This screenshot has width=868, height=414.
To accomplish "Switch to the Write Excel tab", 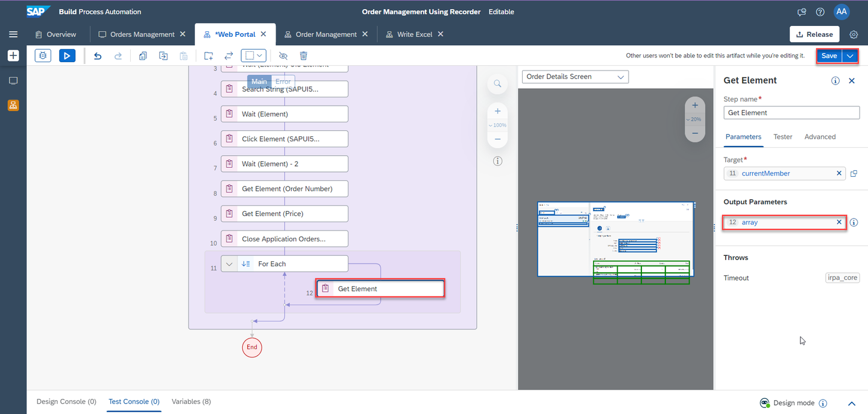I will 410,34.
